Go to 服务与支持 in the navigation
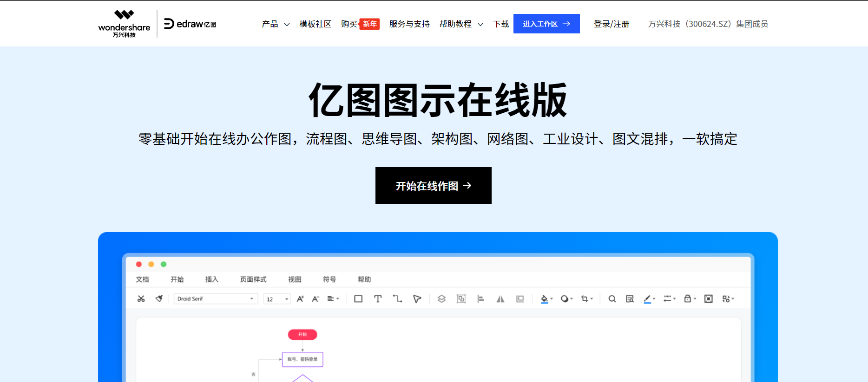The image size is (868, 382). click(x=409, y=24)
